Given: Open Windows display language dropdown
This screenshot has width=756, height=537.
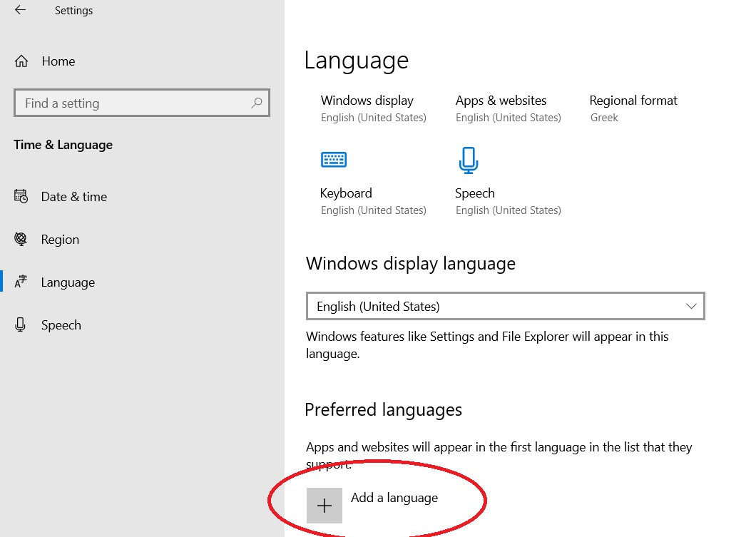Looking at the screenshot, I should pyautogui.click(x=505, y=306).
